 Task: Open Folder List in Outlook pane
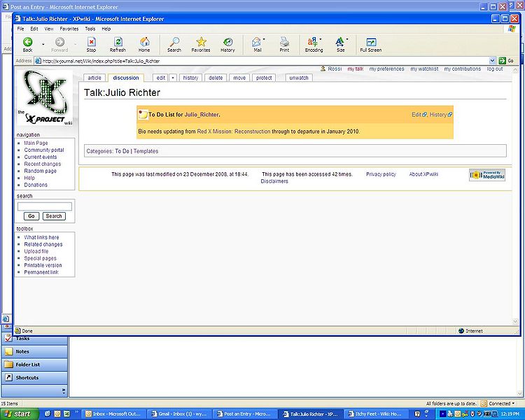point(34,365)
